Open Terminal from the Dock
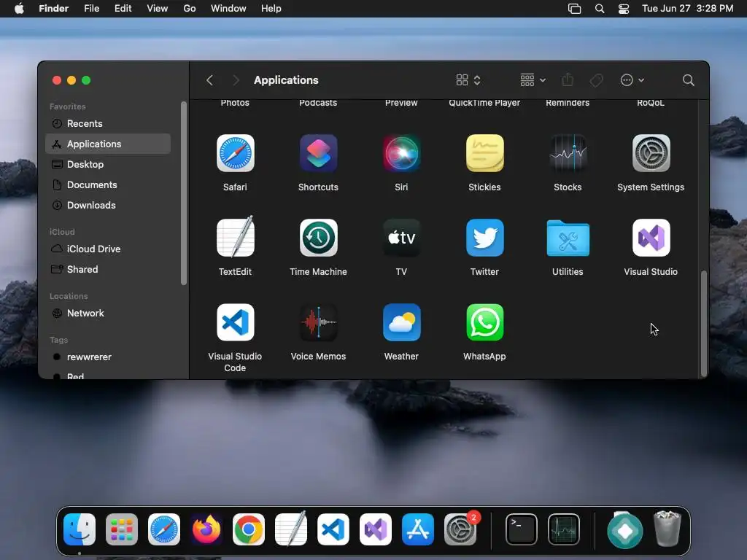The width and height of the screenshot is (747, 560). point(521,529)
